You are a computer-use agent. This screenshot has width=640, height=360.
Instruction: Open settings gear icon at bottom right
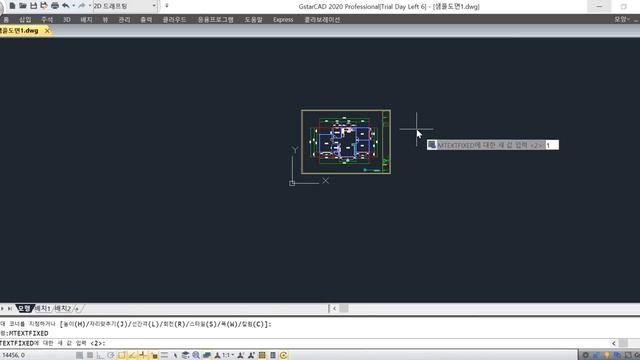coord(586,355)
